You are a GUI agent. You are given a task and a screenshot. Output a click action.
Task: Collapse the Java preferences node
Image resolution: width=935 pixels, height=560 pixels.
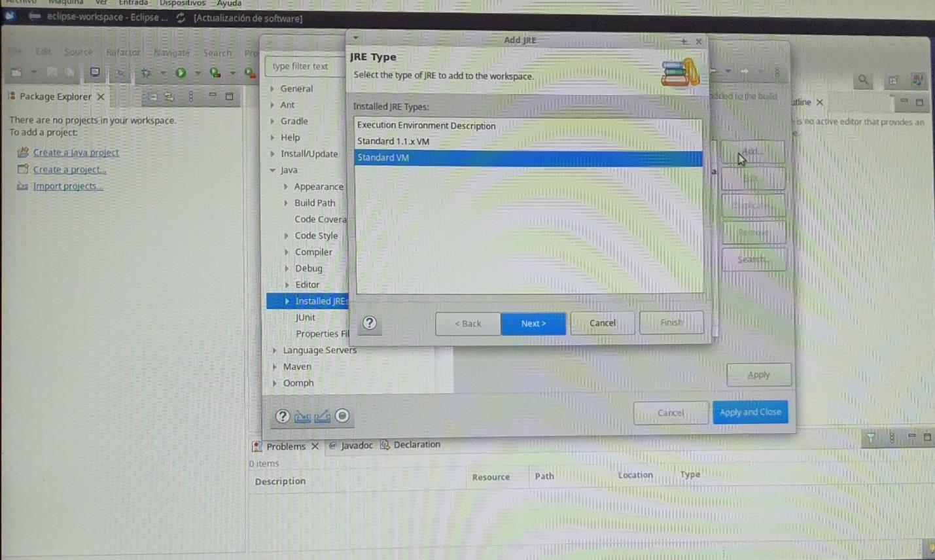point(272,170)
